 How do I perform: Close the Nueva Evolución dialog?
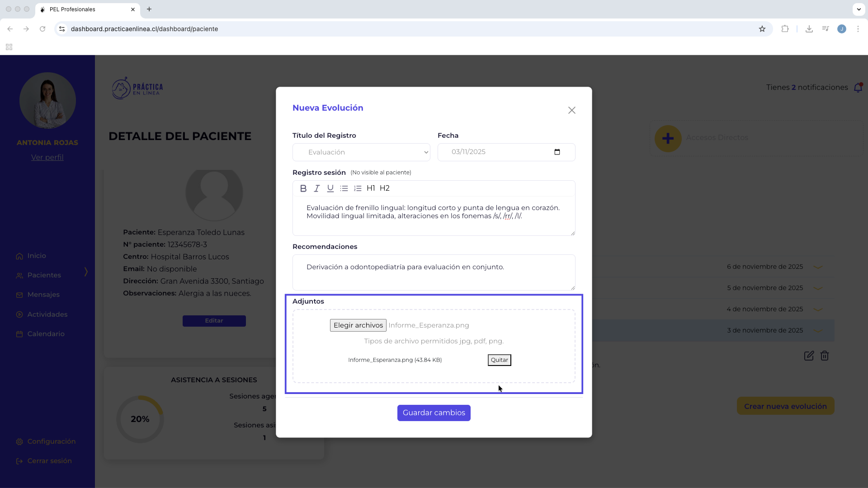pyautogui.click(x=571, y=110)
